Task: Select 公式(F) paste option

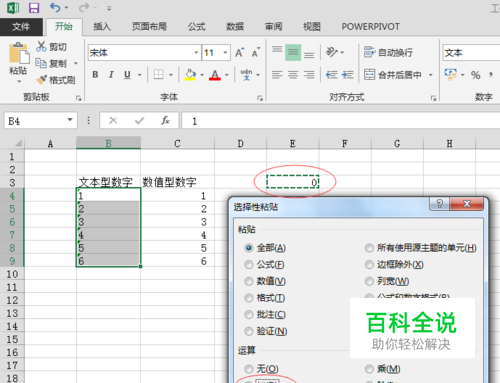Action: coord(264,265)
